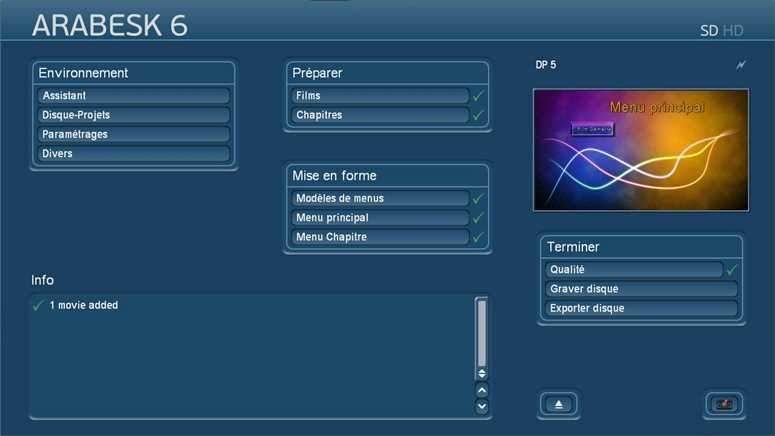
Task: Open Modèles de menus
Action: point(380,198)
